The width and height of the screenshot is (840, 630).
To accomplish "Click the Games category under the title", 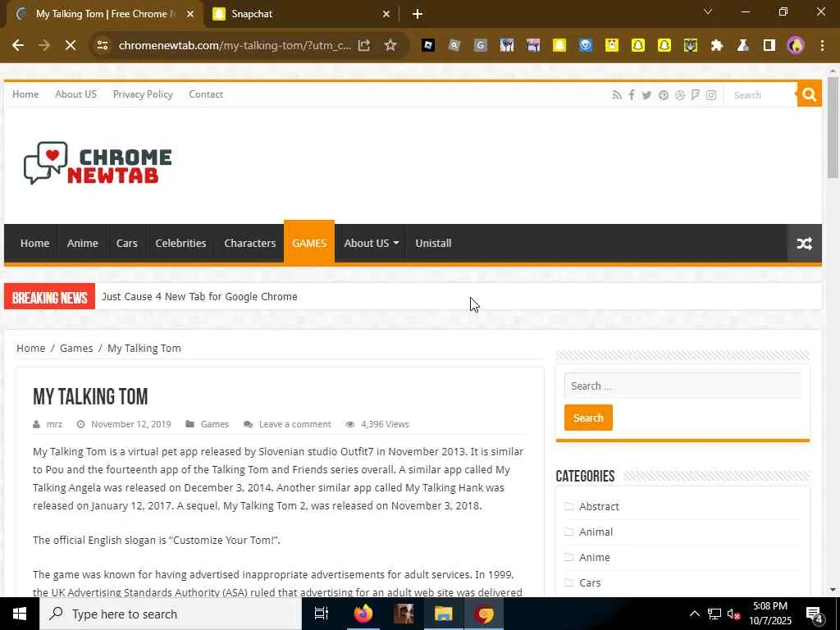I will 214,424.
